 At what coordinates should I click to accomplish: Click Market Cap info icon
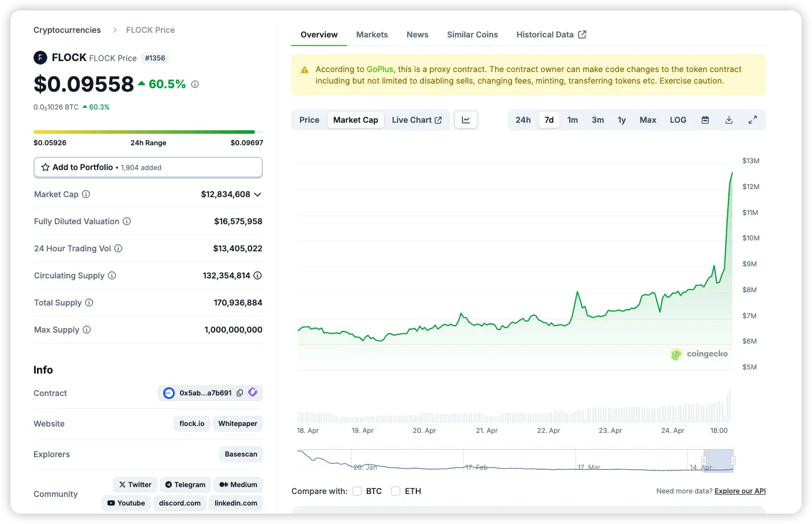[x=86, y=194]
